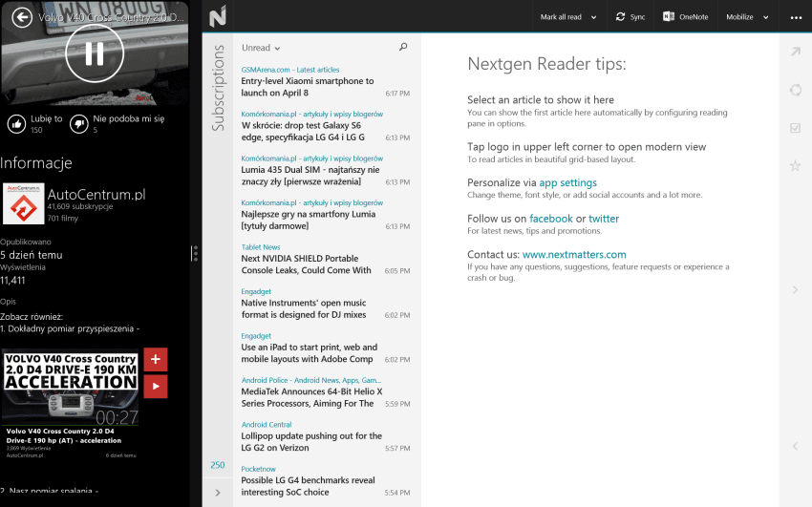Click the sync circle icon in right sidebar
Viewport: 812px width, 507px height.
[x=796, y=90]
